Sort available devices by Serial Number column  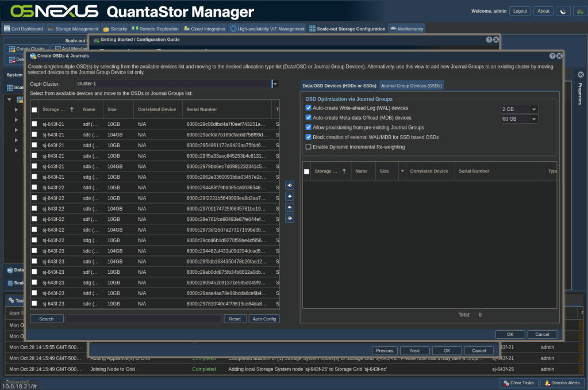228,109
